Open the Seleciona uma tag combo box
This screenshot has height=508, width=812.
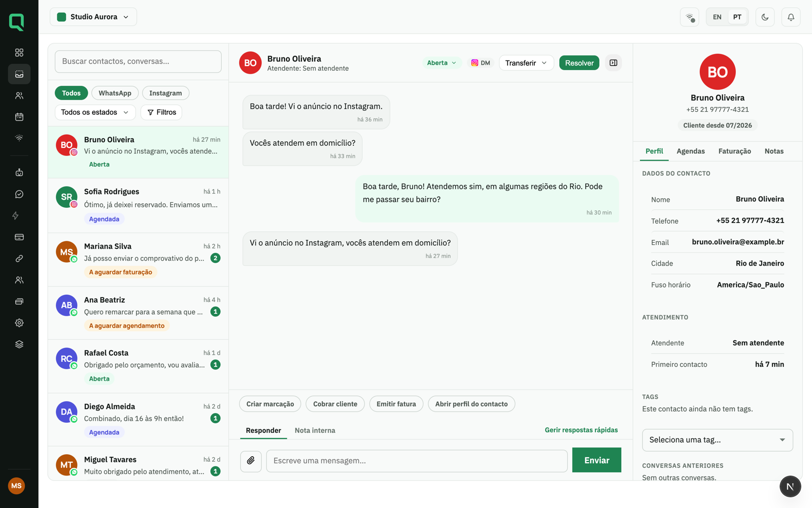pos(717,440)
